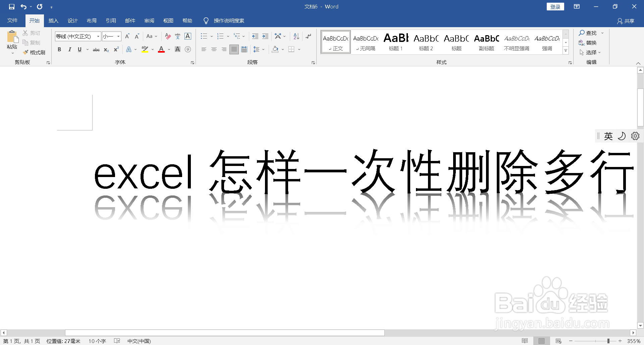This screenshot has height=345, width=644.
Task: Toggle underline formatting
Action: 79,49
